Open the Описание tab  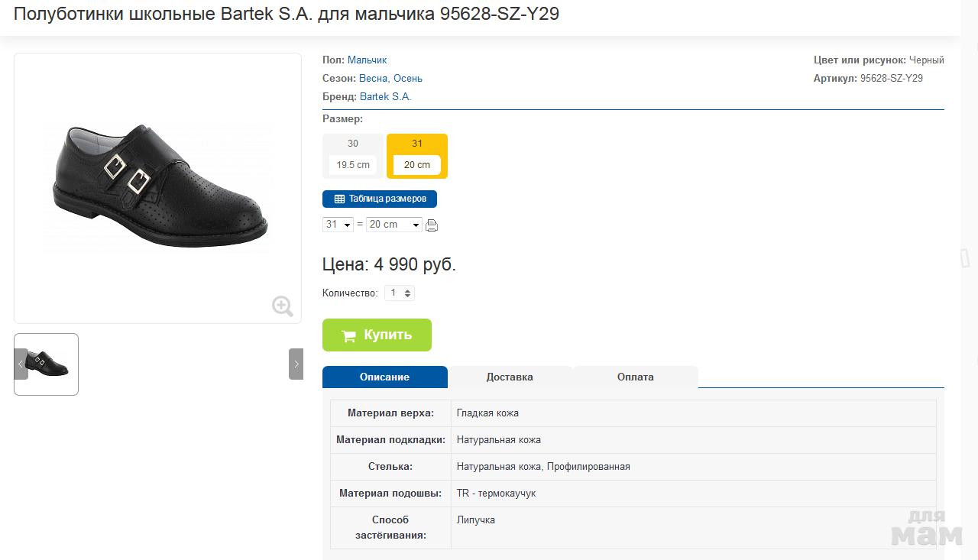pyautogui.click(x=384, y=377)
